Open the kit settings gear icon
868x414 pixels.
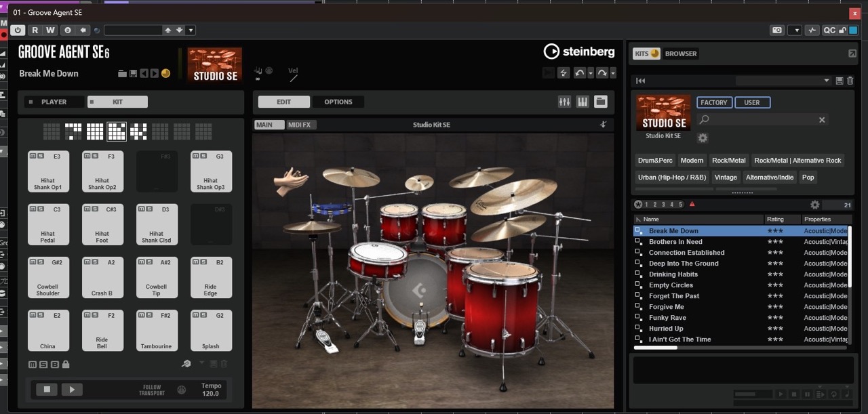(x=703, y=138)
